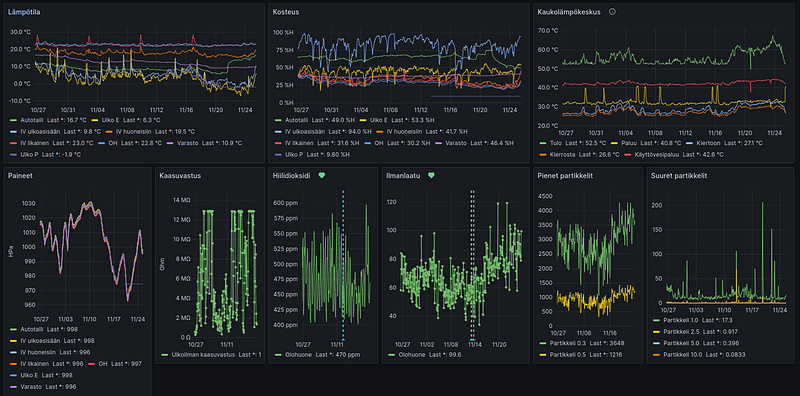Click the 3648 last value for Partikkeli 0.3

pos(617,343)
